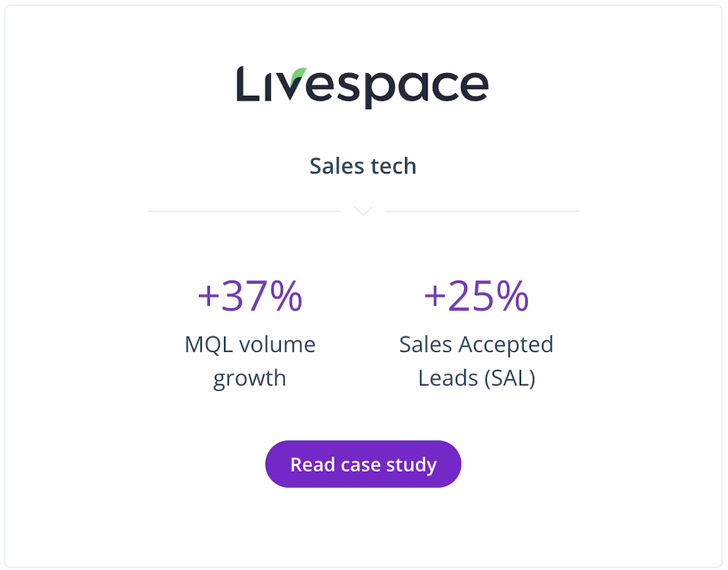
Task: Click the word 'growth' under MQL volume
Action: (x=250, y=379)
